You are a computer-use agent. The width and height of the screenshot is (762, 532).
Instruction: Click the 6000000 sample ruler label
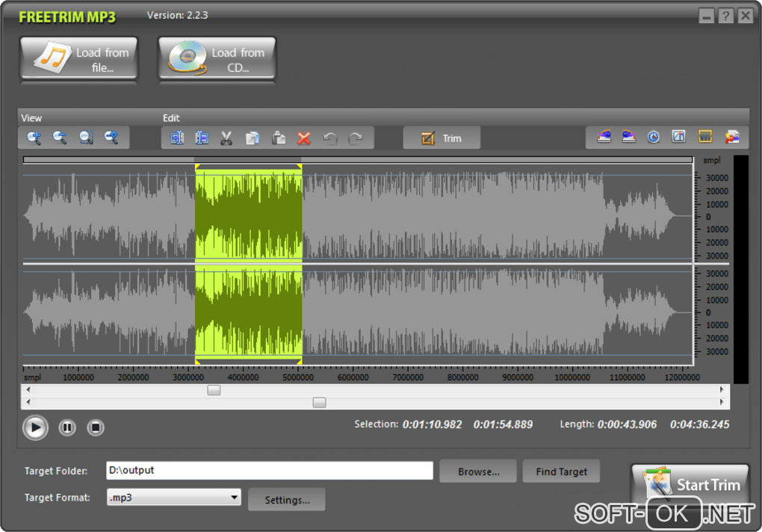[x=353, y=377]
